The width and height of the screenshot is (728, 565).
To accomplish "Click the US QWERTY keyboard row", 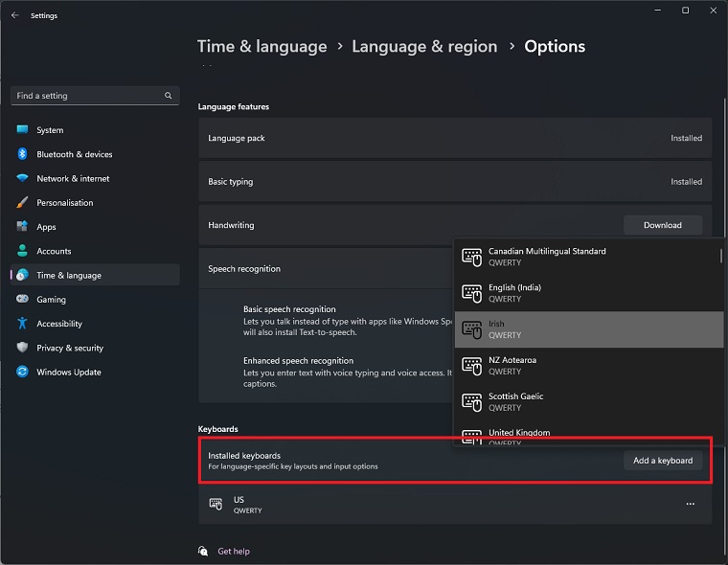I will click(x=455, y=504).
